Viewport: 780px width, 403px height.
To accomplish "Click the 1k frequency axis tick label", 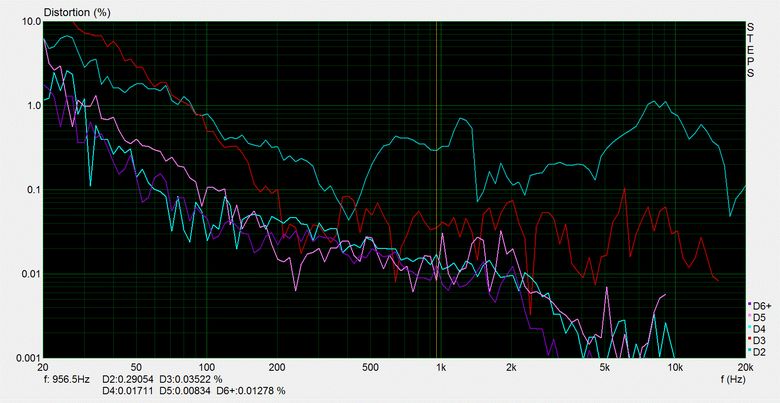I will click(x=440, y=368).
